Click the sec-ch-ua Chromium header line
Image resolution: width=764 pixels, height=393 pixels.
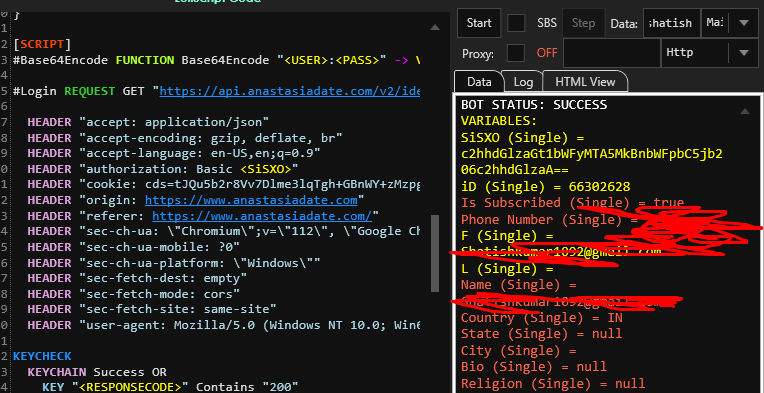(x=224, y=231)
